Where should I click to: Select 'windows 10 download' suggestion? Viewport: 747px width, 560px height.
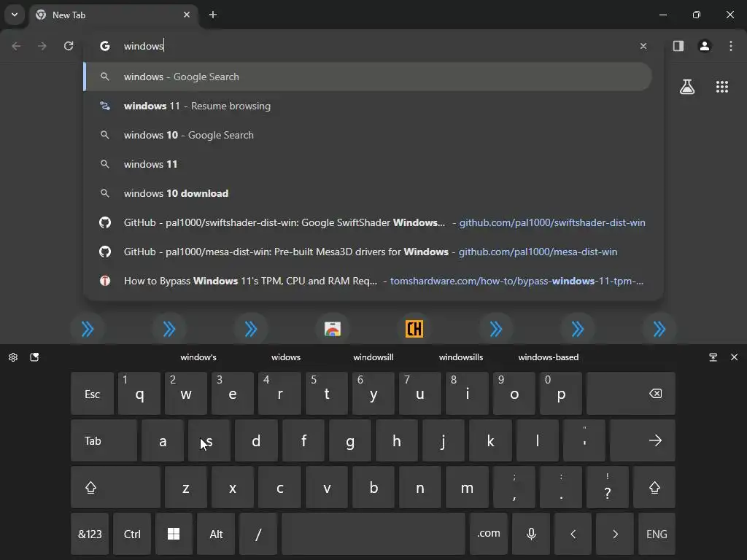point(368,193)
